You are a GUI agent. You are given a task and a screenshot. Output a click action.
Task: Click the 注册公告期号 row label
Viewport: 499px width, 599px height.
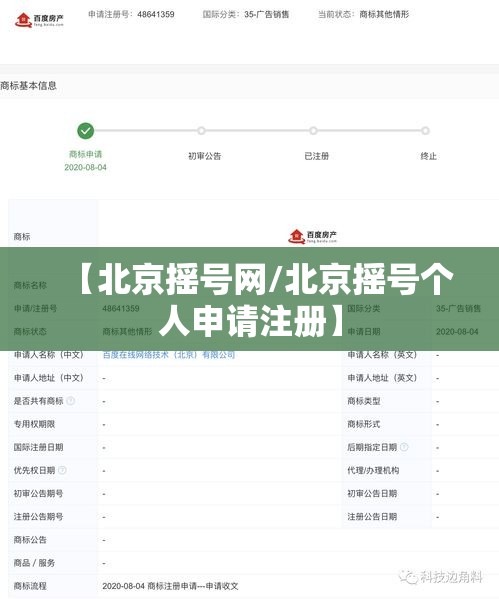[39, 516]
